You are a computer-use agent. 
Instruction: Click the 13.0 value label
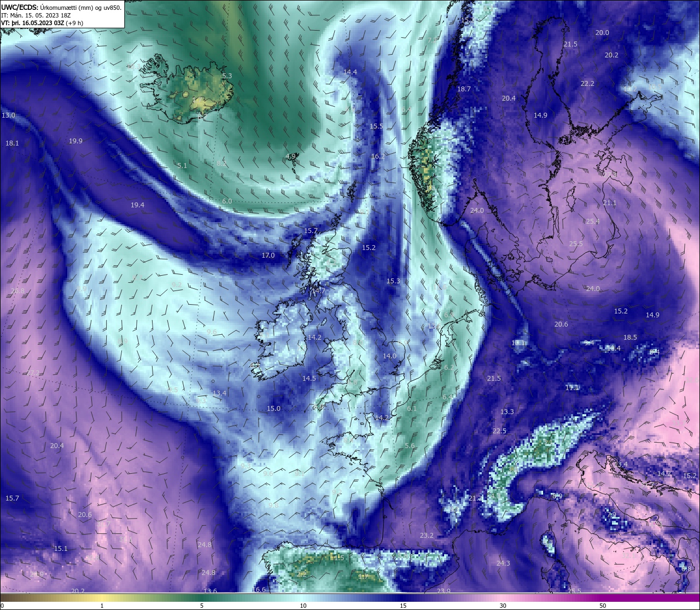pos(9,115)
